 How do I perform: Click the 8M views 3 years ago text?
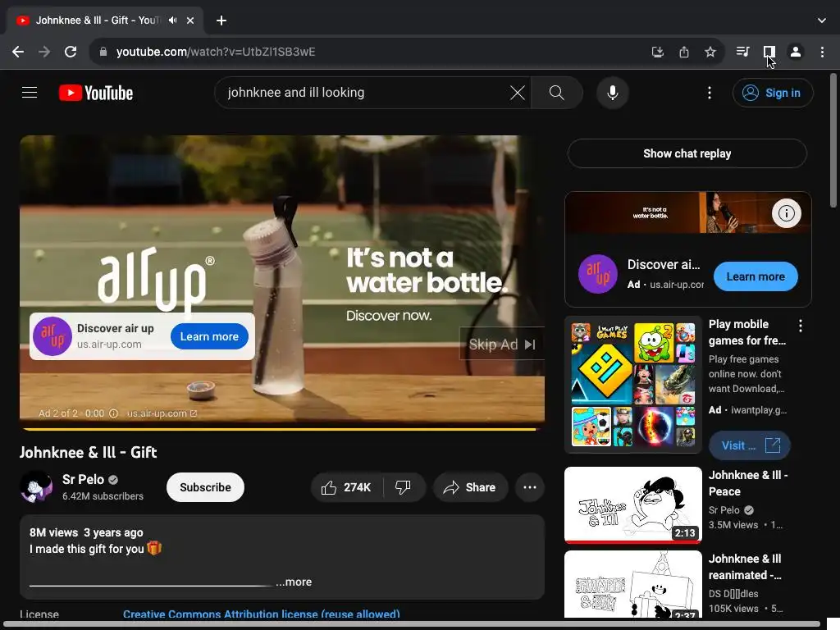tap(86, 532)
